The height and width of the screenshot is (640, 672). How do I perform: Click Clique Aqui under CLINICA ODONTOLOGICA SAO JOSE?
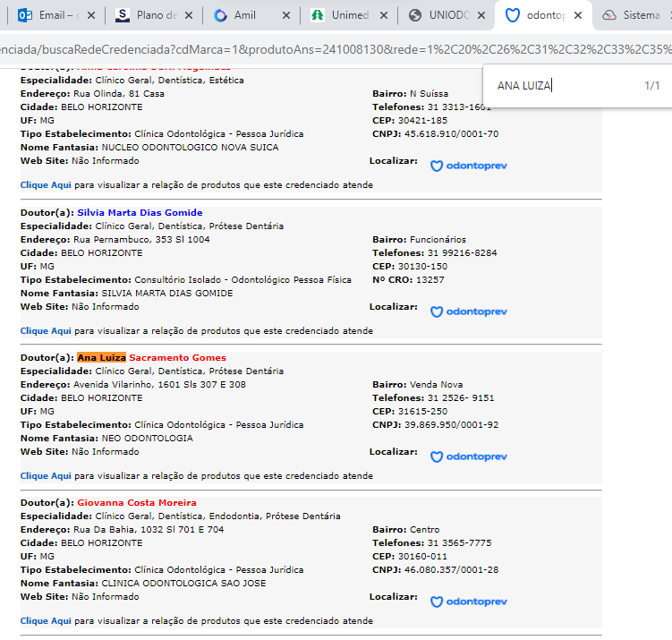pyautogui.click(x=46, y=620)
